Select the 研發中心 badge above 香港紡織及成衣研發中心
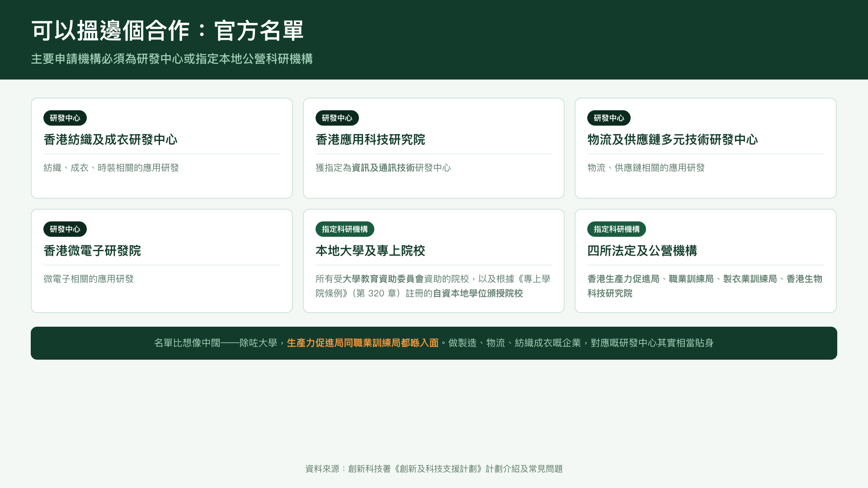Screen dimensions: 868x488 point(65,118)
